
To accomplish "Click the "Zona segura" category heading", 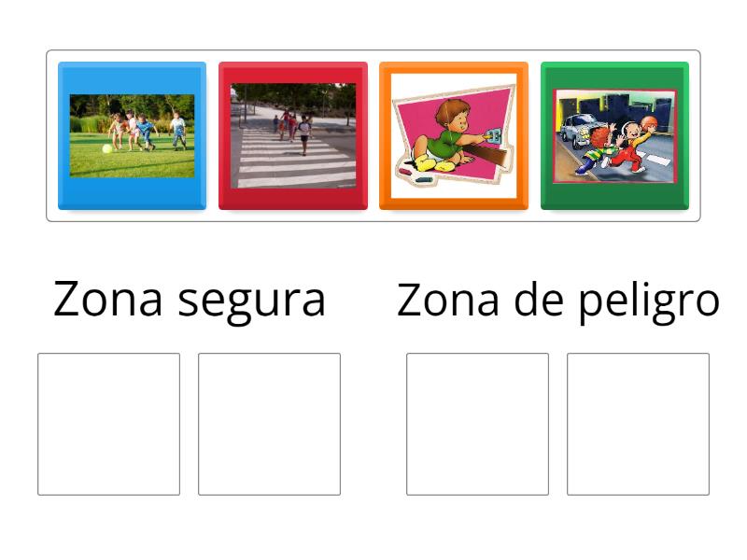I will point(191,297).
